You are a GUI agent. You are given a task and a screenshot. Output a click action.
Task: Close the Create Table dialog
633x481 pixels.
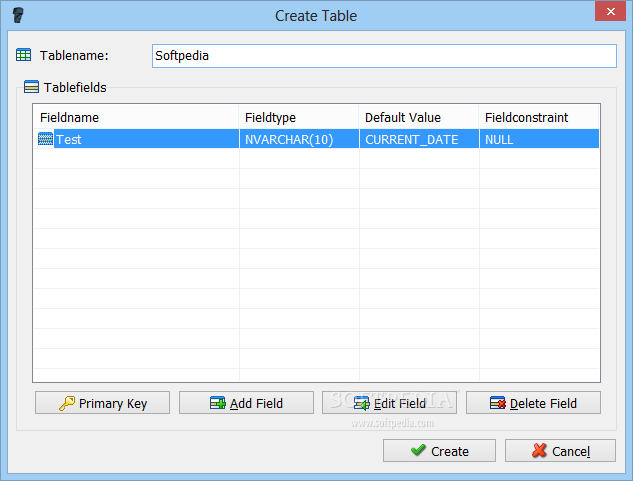[x=610, y=11]
